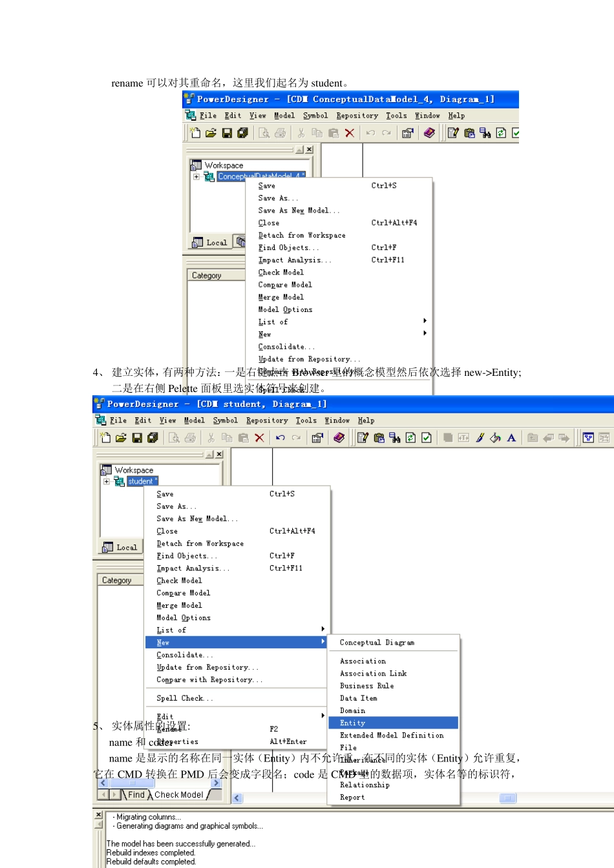This screenshot has height=868, width=614.
Task: Click right scroll arrow under student browser pane
Action: point(216,783)
